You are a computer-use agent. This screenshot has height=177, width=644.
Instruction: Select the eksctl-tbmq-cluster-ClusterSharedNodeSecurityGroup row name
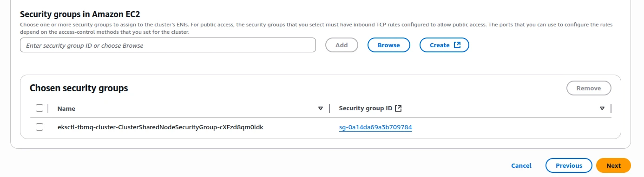[160, 127]
